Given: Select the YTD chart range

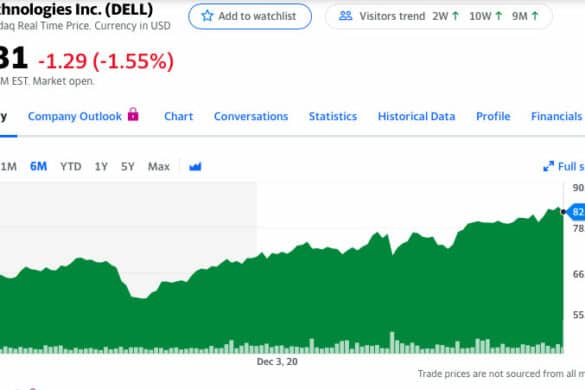Looking at the screenshot, I should (x=71, y=166).
